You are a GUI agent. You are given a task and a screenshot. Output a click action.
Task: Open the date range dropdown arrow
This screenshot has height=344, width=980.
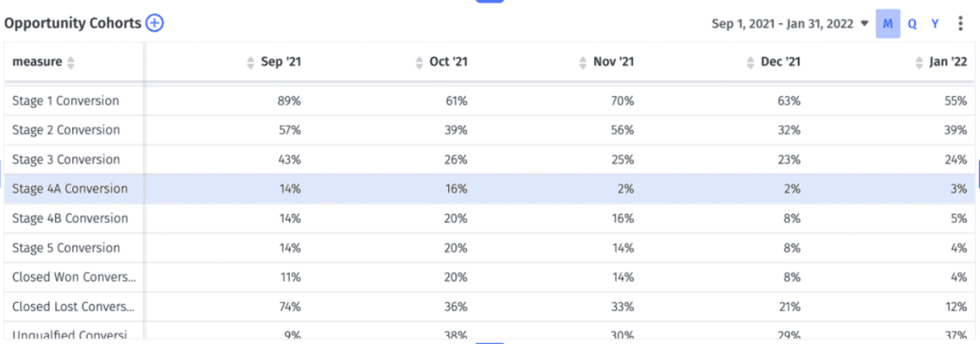864,24
